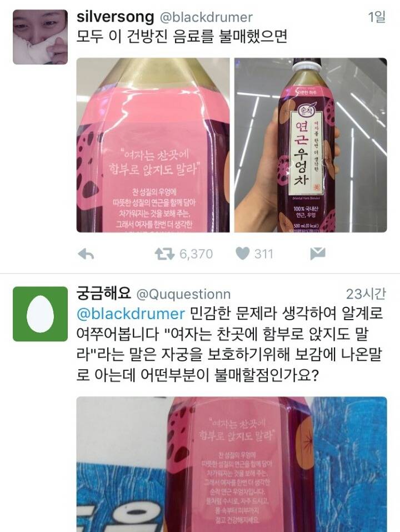The width and height of the screenshot is (400, 532).
Task: View the 6,370 retweet count
Action: 196,254
